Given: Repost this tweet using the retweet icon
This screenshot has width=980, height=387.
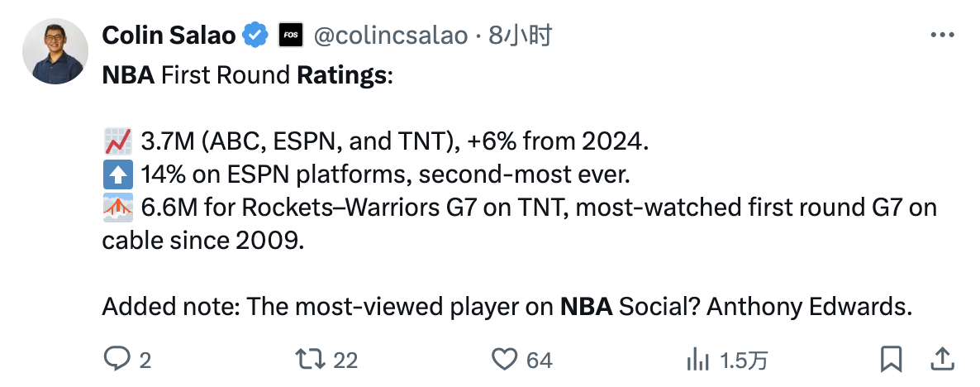Looking at the screenshot, I should pos(309,359).
